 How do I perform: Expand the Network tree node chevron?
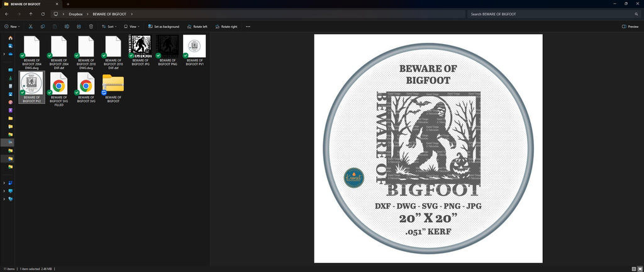[4, 199]
